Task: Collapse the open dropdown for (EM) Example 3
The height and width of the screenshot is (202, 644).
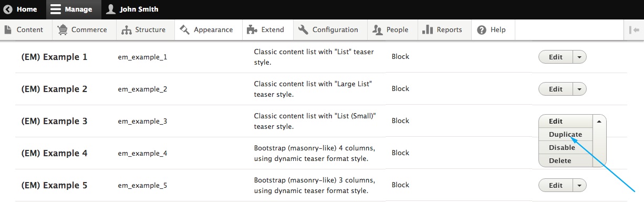Action: tap(599, 121)
